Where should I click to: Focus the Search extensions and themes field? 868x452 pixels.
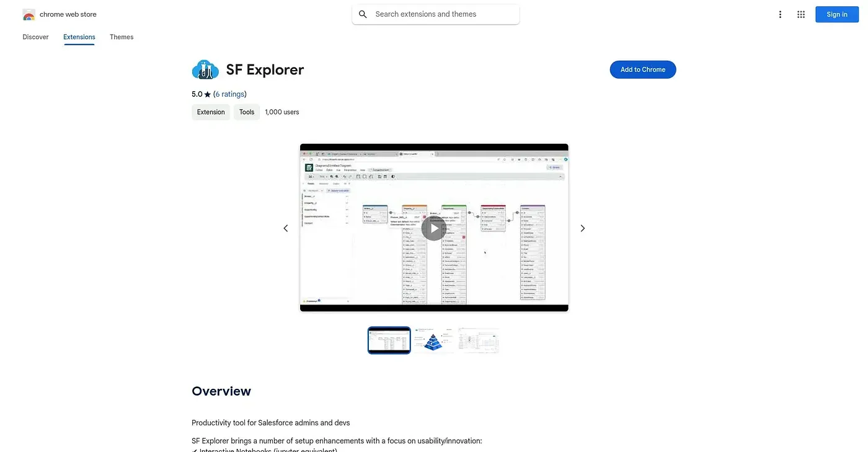point(436,14)
